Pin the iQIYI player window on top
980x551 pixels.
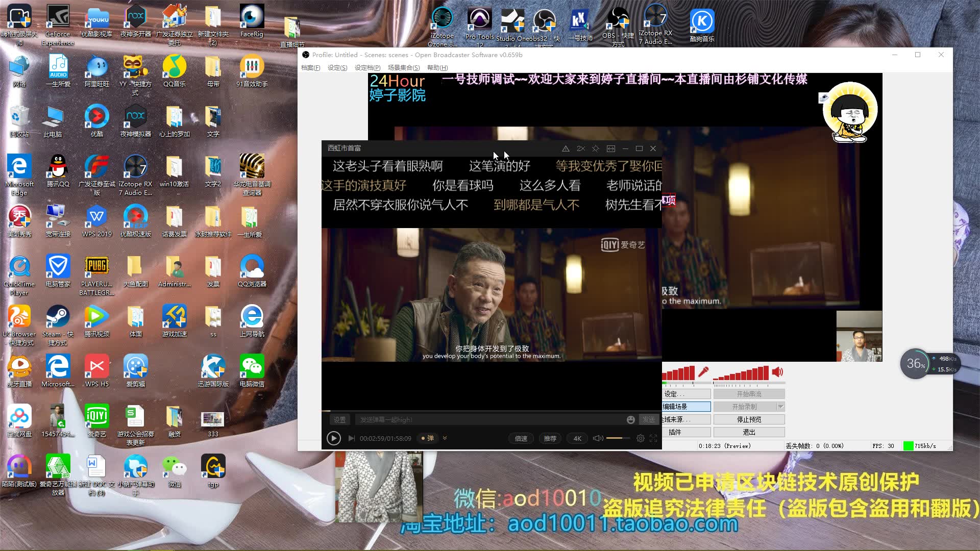tap(595, 148)
